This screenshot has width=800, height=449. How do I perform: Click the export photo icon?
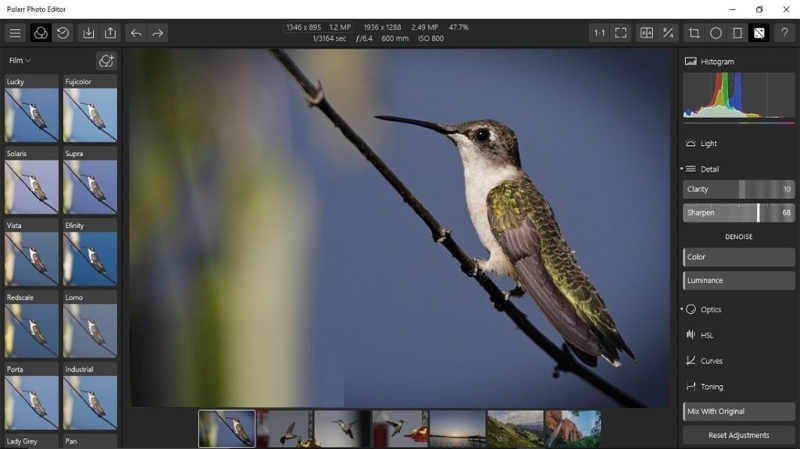click(x=110, y=33)
